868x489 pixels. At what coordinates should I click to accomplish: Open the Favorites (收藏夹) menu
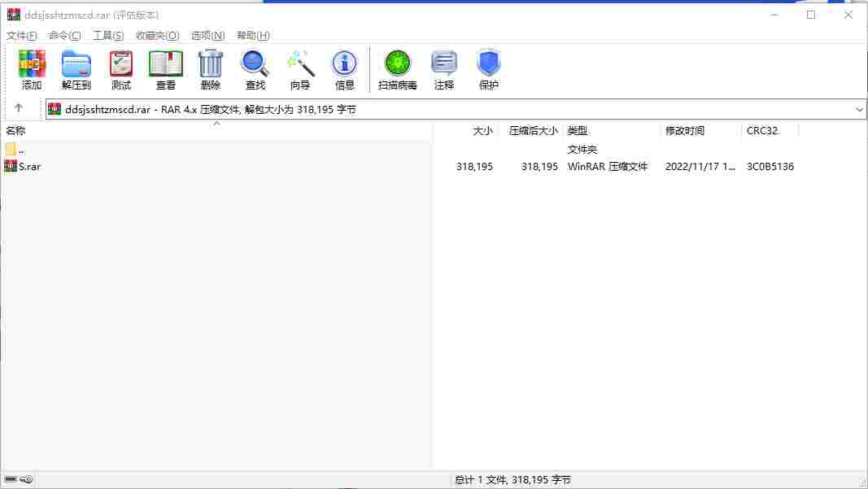coord(157,36)
